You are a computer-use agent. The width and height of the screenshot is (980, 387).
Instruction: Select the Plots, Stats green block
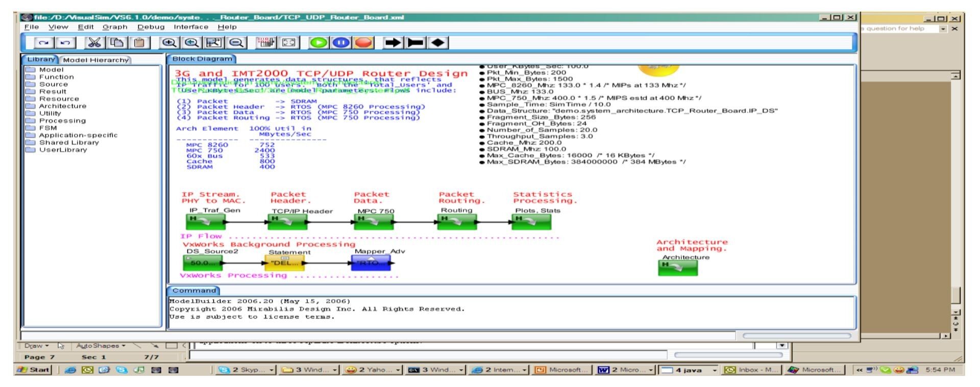tap(532, 222)
